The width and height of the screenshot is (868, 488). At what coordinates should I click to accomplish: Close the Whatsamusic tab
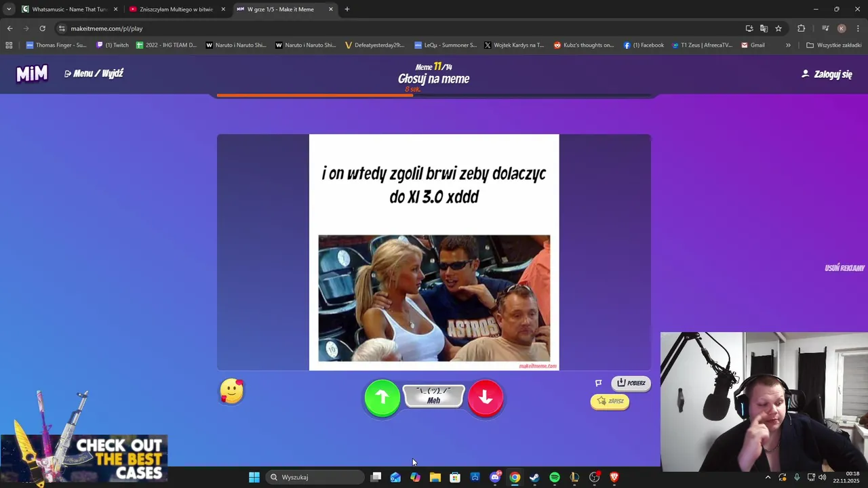pyautogui.click(x=115, y=9)
